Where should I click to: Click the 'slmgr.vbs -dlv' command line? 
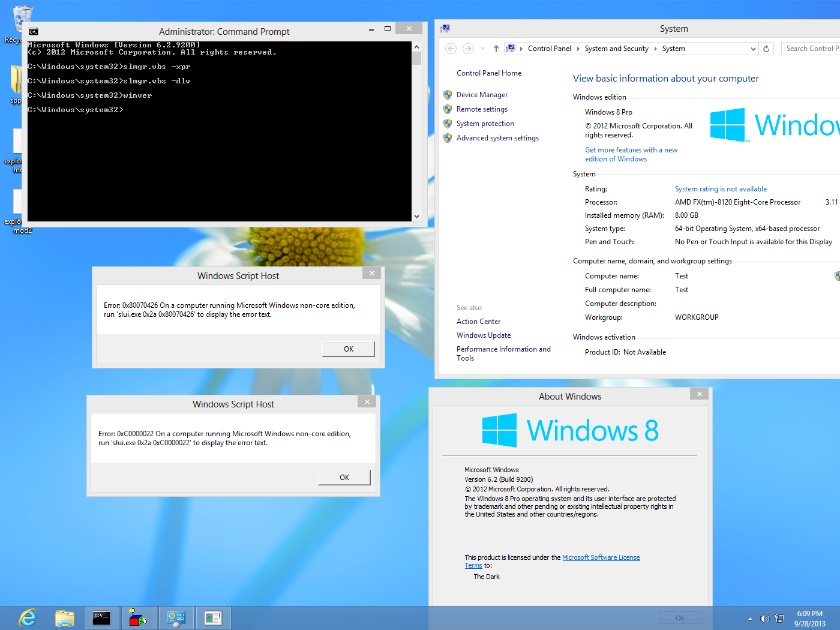pyautogui.click(x=109, y=81)
